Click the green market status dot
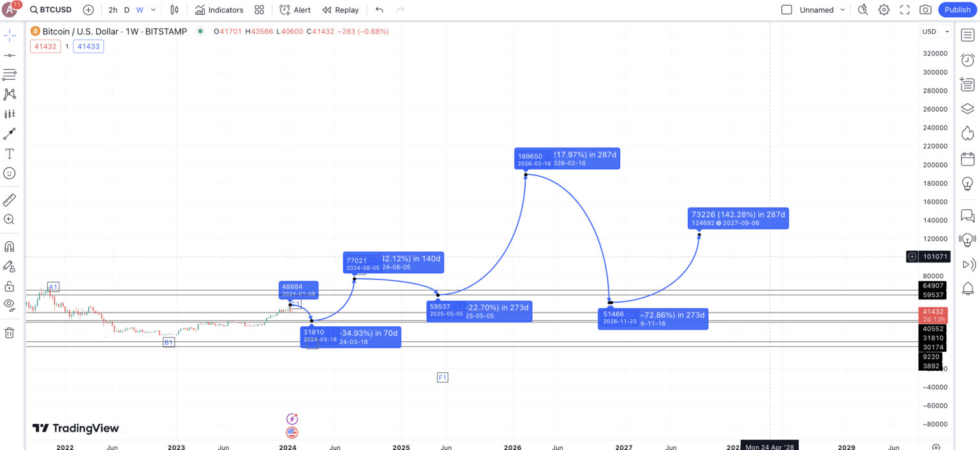980x450 pixels. click(200, 31)
